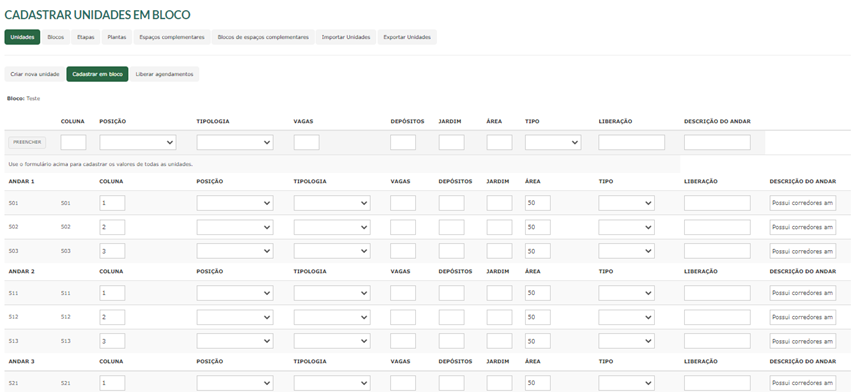The width and height of the screenshot is (856, 392).
Task: Click the Preencher button
Action: tap(27, 142)
